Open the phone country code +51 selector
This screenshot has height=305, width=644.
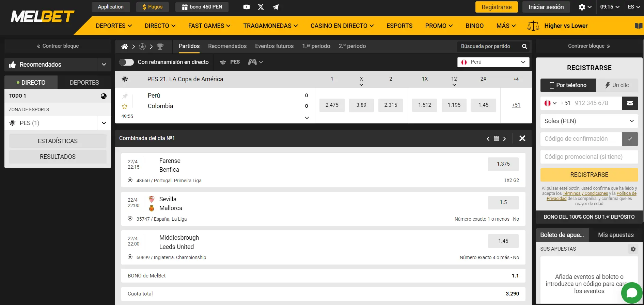[x=550, y=103]
